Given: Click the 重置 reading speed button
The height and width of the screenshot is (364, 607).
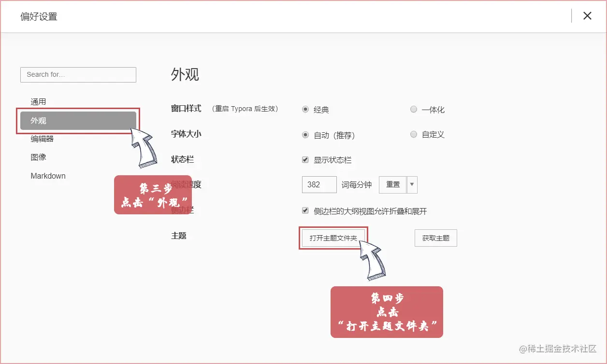Looking at the screenshot, I should [393, 184].
